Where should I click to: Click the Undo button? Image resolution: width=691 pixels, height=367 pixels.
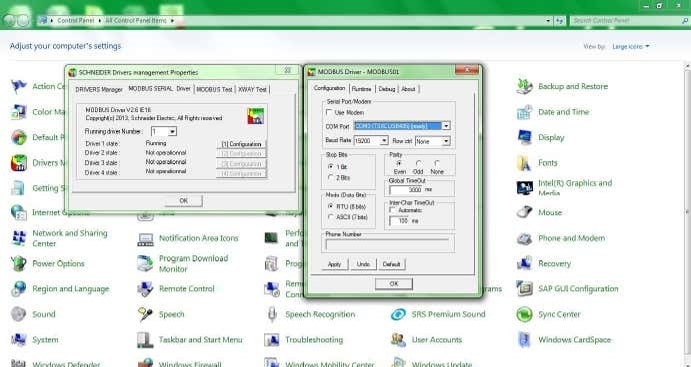[x=363, y=264]
